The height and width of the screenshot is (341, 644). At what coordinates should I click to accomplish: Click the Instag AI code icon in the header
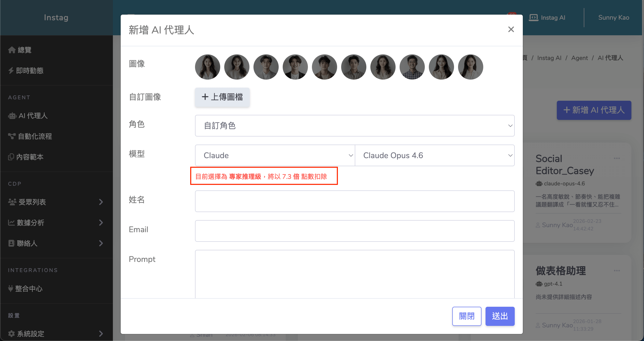pyautogui.click(x=533, y=17)
